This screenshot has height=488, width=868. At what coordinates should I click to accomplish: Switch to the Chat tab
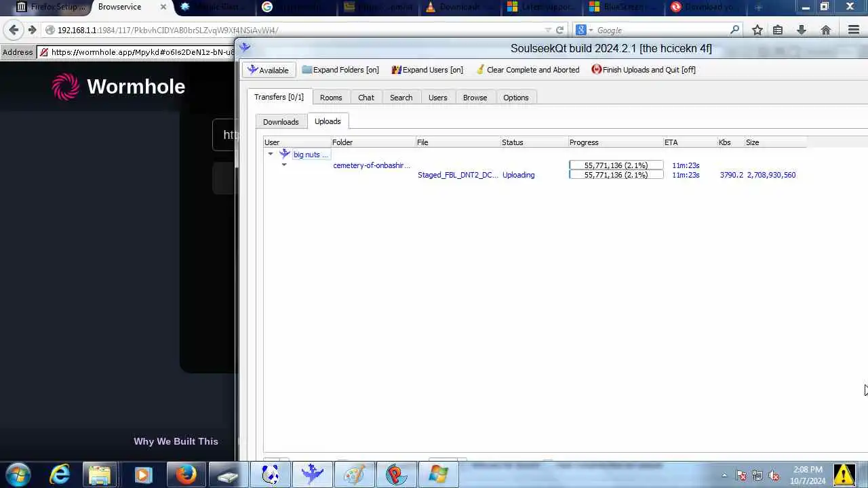pyautogui.click(x=366, y=98)
